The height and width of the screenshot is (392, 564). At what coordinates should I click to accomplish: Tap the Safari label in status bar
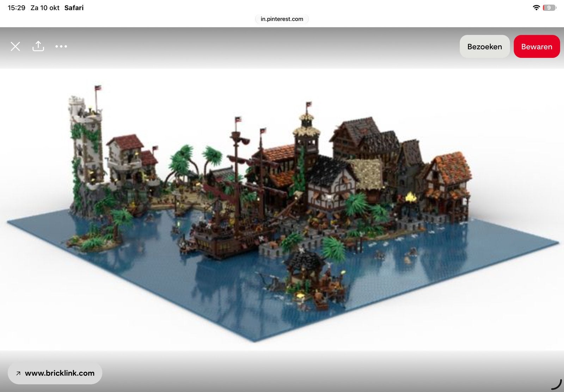click(74, 8)
